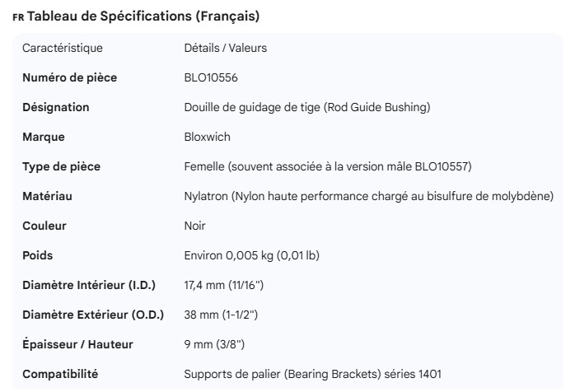Screen dimensions: 575x392
Task: Click the Tableau de Spécifications heading
Action: tap(143, 16)
